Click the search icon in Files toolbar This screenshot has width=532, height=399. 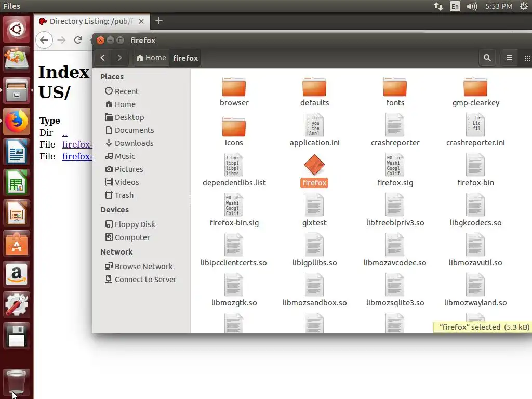[x=487, y=58]
